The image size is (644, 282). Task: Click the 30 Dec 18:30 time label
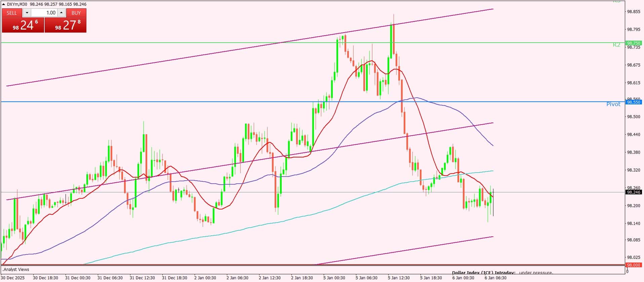[45, 278]
